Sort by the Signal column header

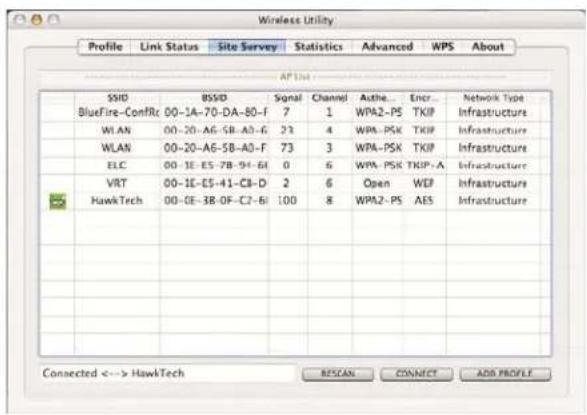click(x=288, y=98)
